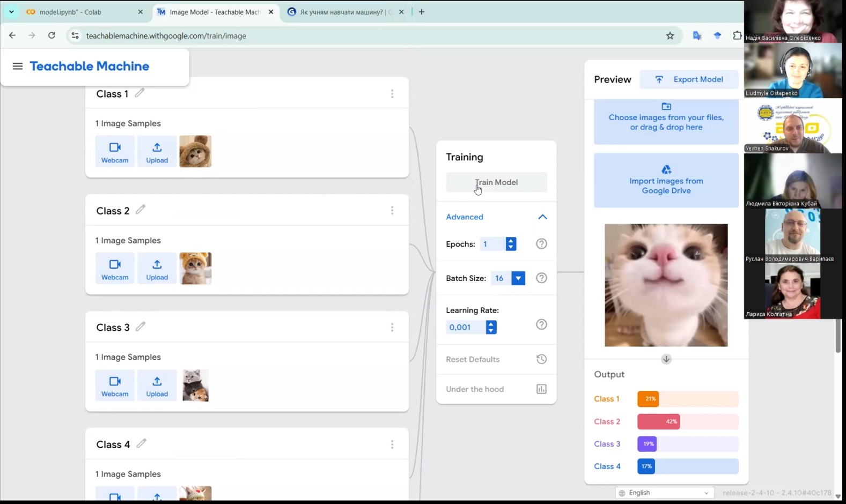Click the Under the hood chart icon
This screenshot has height=504, width=846.
[x=541, y=389]
